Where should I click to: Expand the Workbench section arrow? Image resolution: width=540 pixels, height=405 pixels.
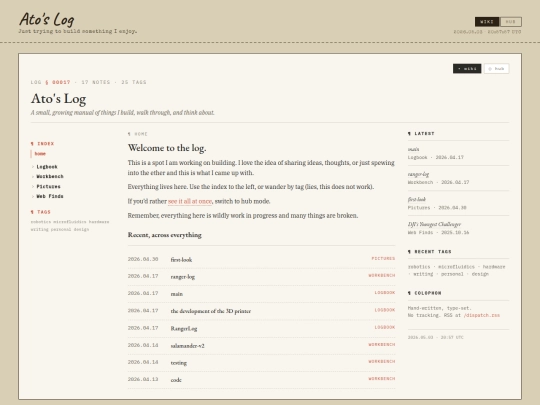coord(33,176)
